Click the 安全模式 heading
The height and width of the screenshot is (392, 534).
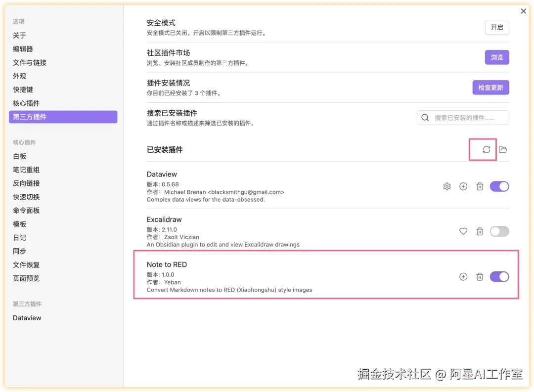pyautogui.click(x=161, y=23)
